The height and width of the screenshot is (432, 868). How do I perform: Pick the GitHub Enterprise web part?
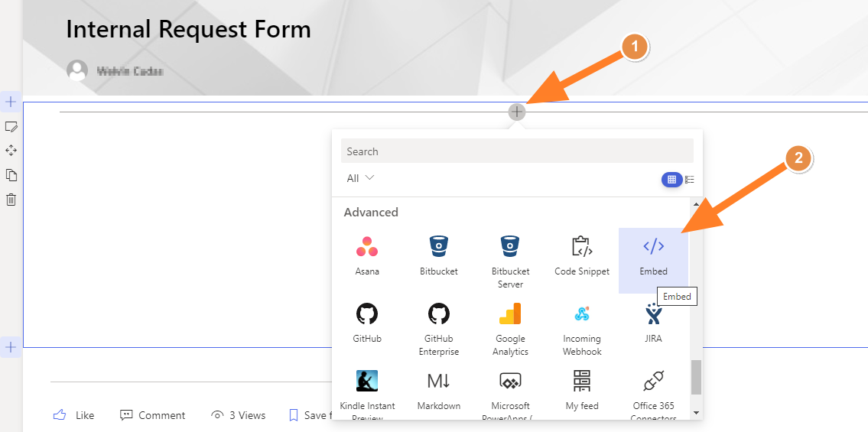coord(438,327)
